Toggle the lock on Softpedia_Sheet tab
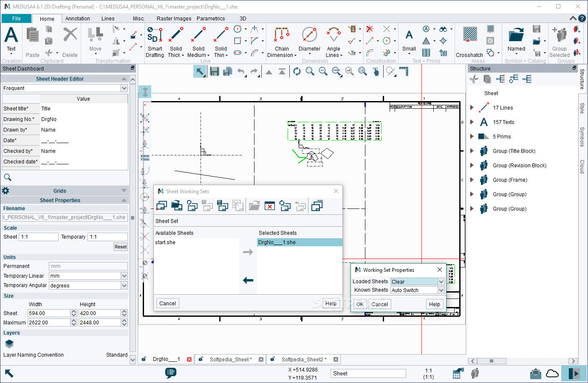This screenshot has height=383, width=588. pos(201,359)
